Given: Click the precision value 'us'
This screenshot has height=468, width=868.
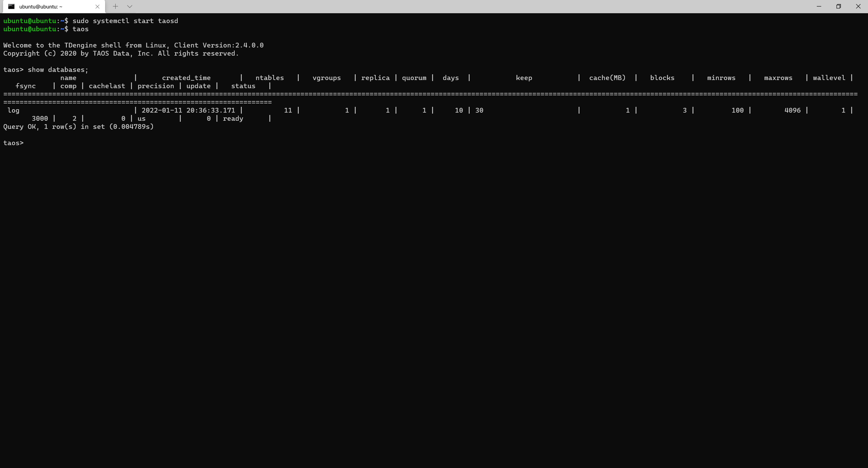Looking at the screenshot, I should [x=141, y=118].
